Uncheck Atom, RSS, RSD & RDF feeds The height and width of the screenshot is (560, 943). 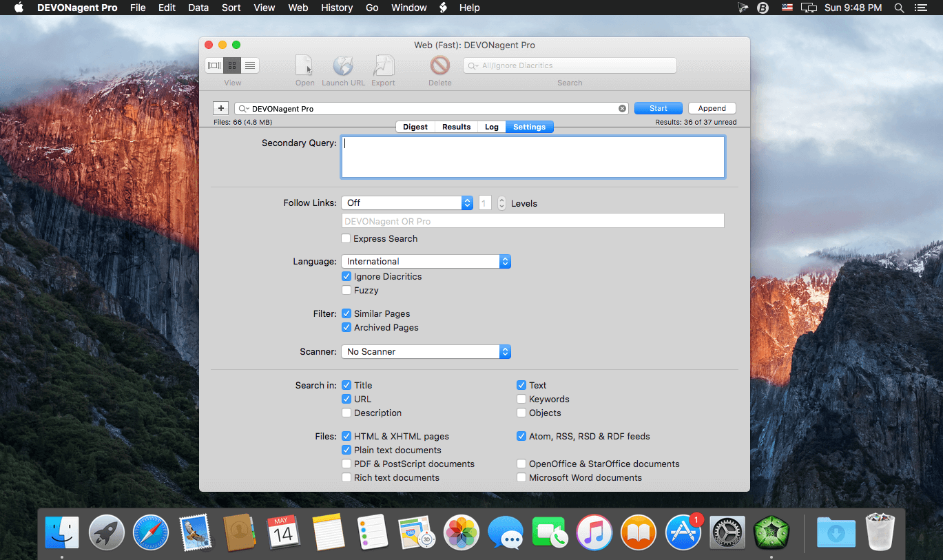tap(521, 437)
